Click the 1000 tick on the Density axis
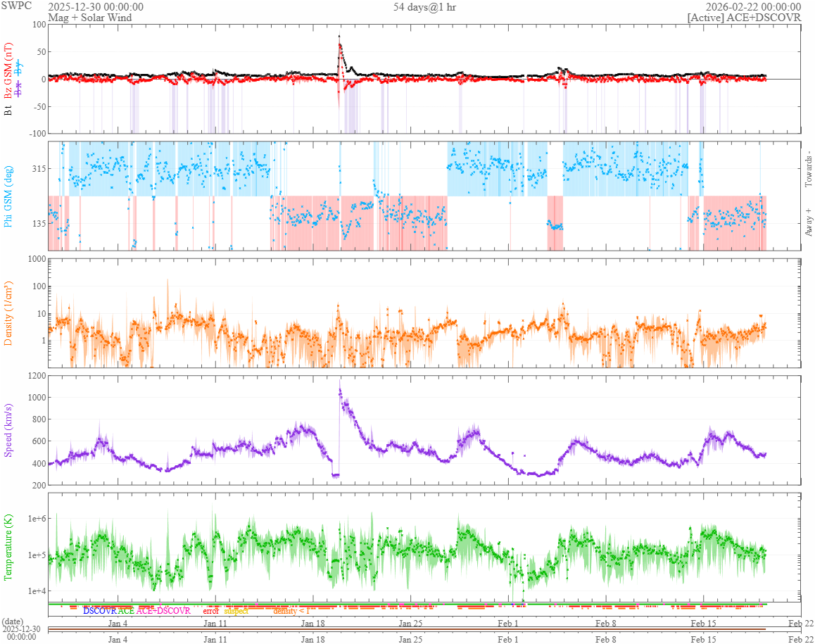 click(x=36, y=259)
